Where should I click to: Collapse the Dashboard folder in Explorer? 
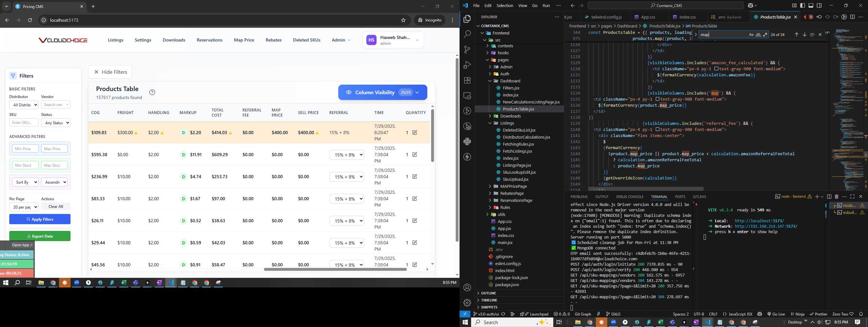pyautogui.click(x=510, y=81)
